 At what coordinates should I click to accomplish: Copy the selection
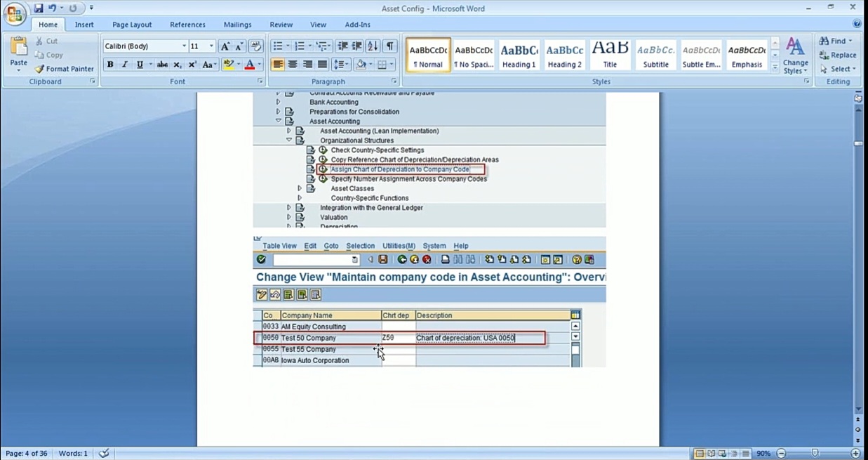49,55
